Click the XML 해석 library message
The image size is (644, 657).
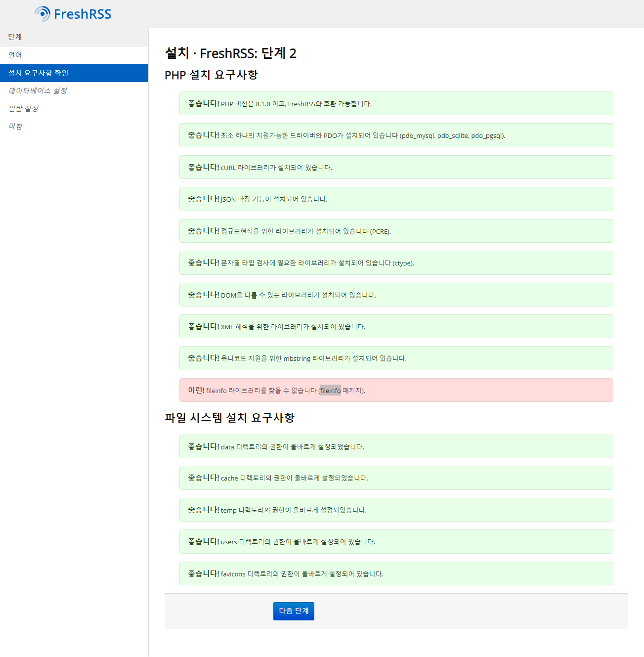[396, 326]
